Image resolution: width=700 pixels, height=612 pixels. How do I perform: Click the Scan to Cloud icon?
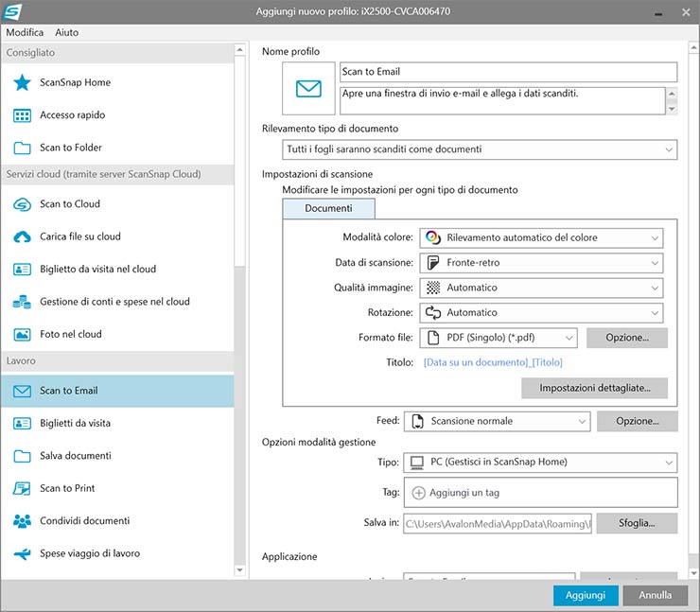pos(22,204)
